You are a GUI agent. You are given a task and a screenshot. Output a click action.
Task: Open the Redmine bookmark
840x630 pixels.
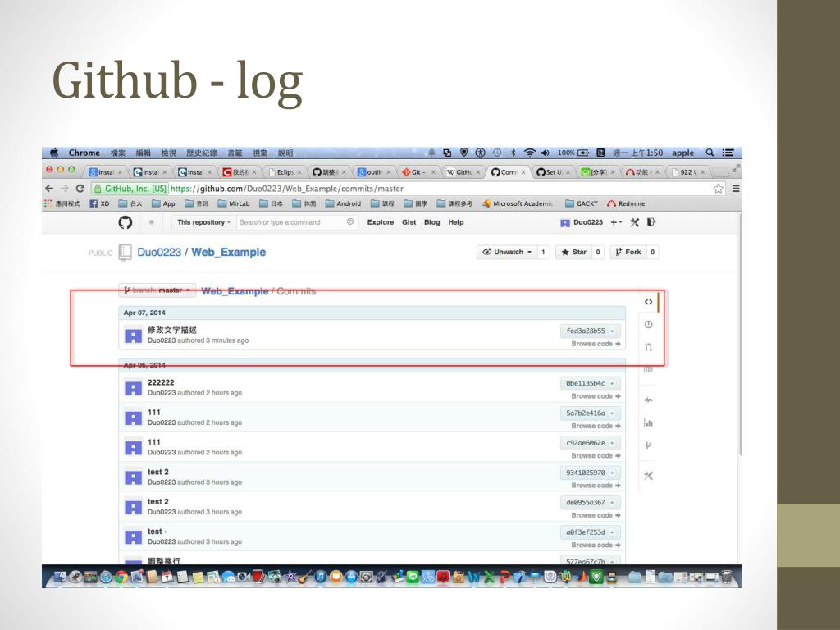point(626,203)
